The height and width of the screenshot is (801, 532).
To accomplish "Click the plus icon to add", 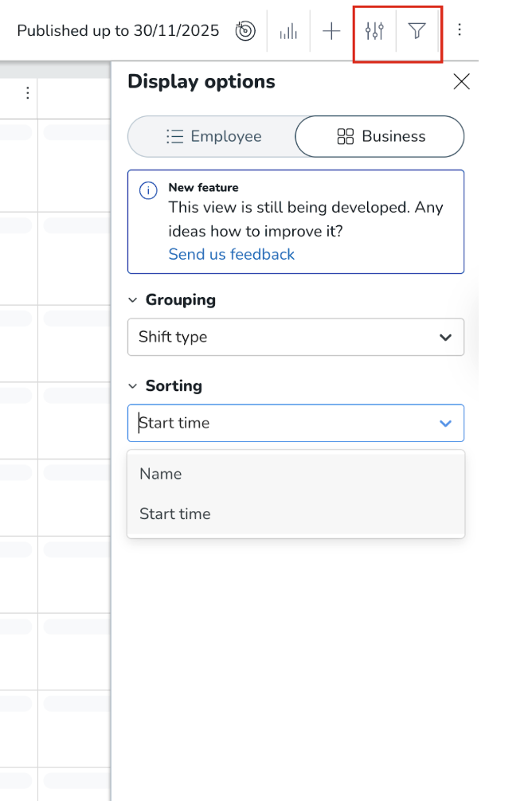I will click(x=331, y=31).
